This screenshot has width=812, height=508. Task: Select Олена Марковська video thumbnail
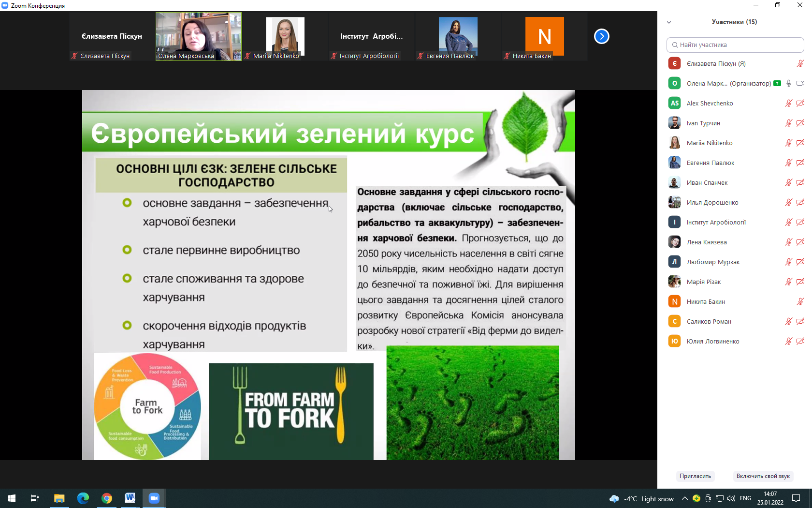click(x=199, y=36)
